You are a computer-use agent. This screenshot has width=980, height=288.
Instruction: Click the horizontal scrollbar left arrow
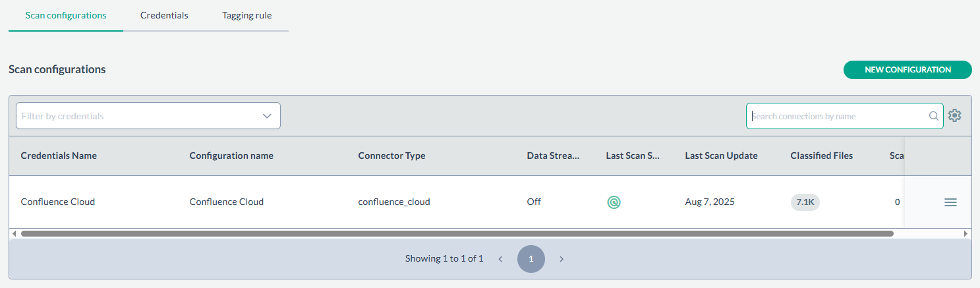point(14,233)
